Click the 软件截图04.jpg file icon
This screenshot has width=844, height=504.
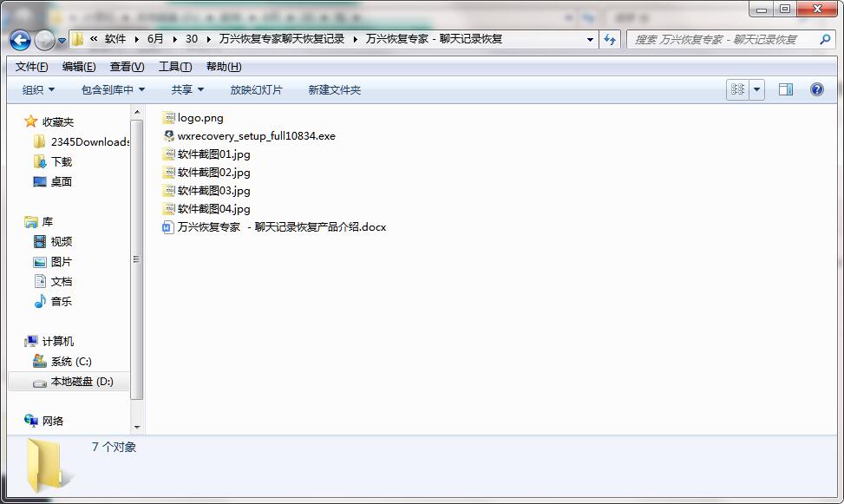(169, 208)
